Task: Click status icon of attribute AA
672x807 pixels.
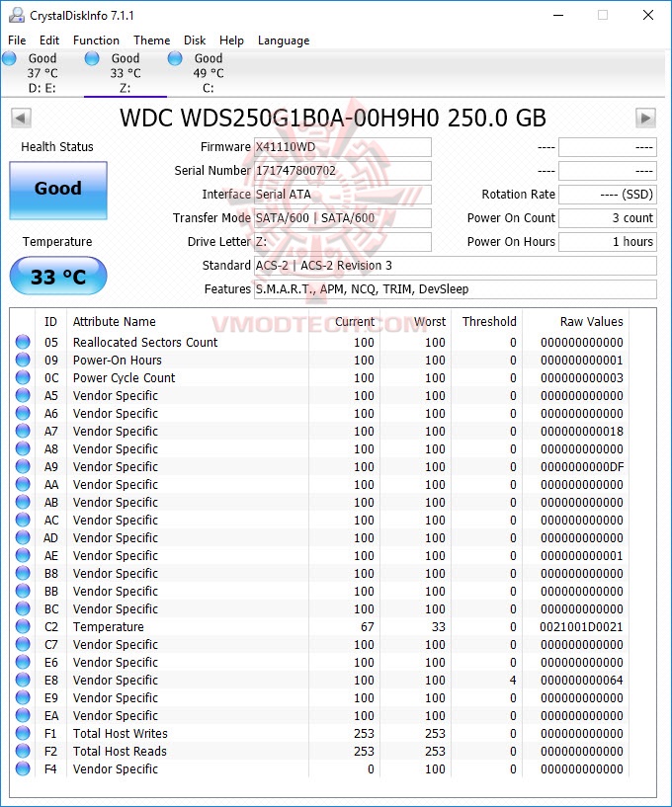Action: (x=23, y=484)
